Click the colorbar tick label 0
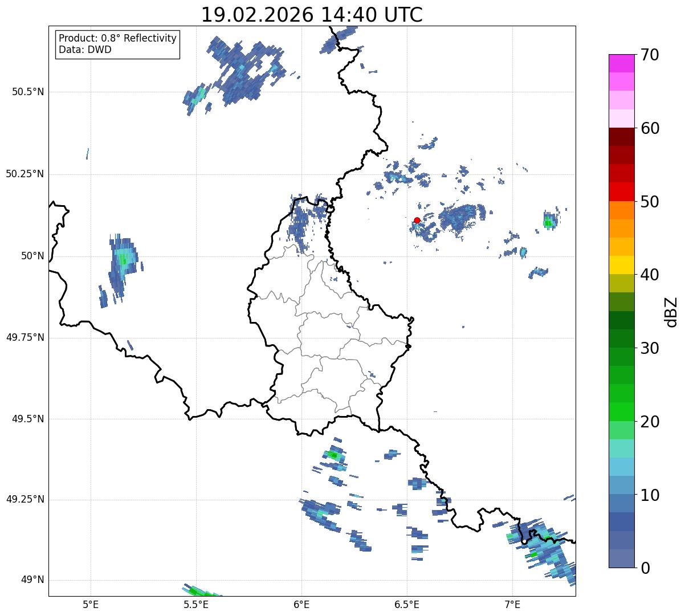The width and height of the screenshot is (685, 616). tap(645, 568)
